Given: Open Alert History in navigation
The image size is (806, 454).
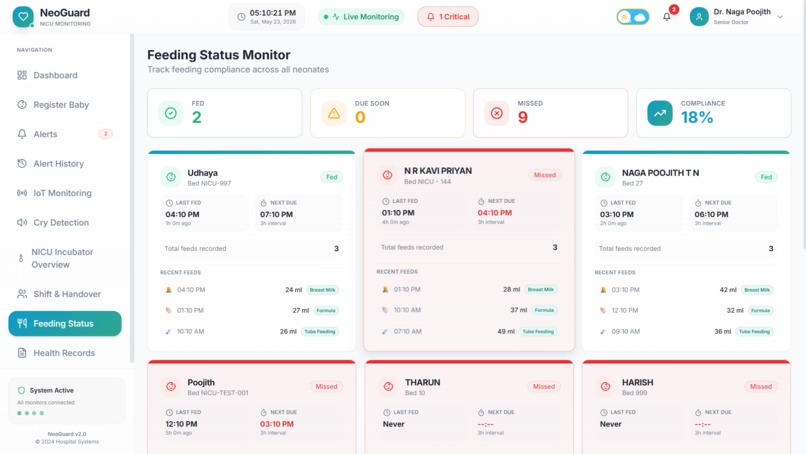Looking at the screenshot, I should [x=65, y=164].
